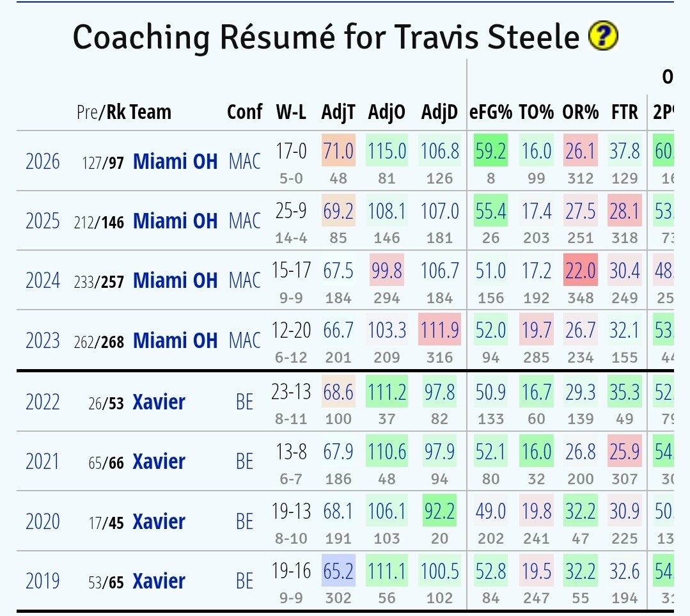Click the red 22.0 OR% cell
Viewport: 690px width, 616px height.
click(580, 271)
